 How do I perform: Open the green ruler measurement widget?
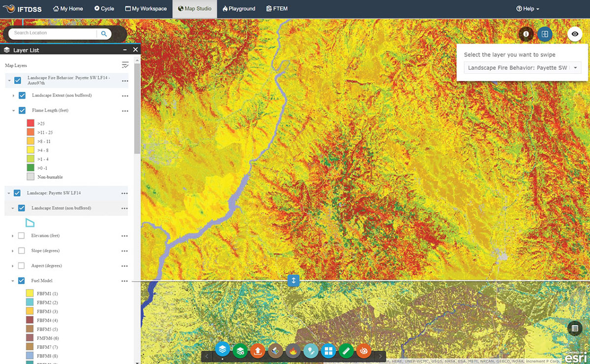click(346, 351)
